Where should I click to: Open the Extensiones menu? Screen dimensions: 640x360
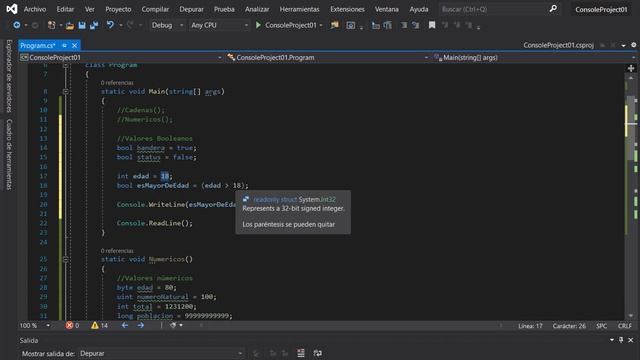click(347, 9)
